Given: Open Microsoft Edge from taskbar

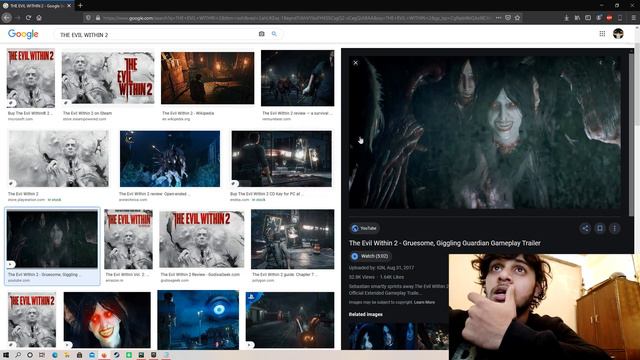Looking at the screenshot, I should (55, 355).
